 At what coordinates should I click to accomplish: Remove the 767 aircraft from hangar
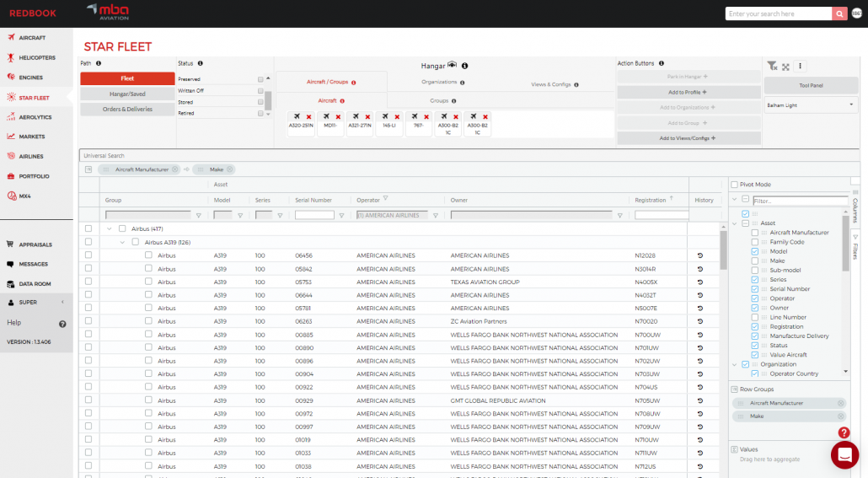pos(426,117)
